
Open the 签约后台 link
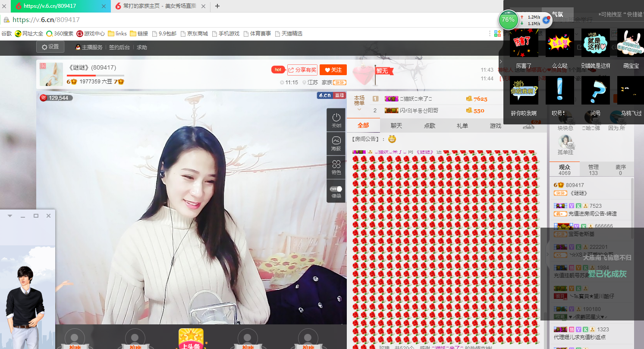tap(119, 48)
